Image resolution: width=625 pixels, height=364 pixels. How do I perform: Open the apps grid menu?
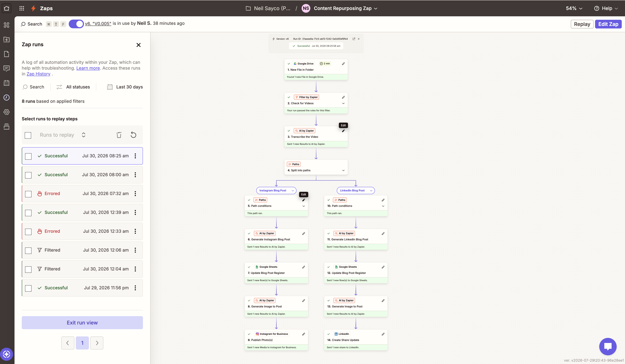tap(22, 8)
